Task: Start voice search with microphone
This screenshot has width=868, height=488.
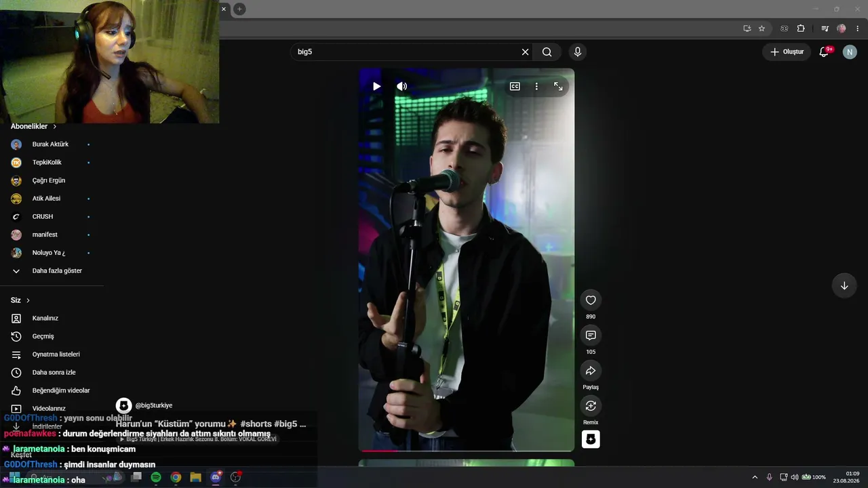Action: click(x=578, y=52)
